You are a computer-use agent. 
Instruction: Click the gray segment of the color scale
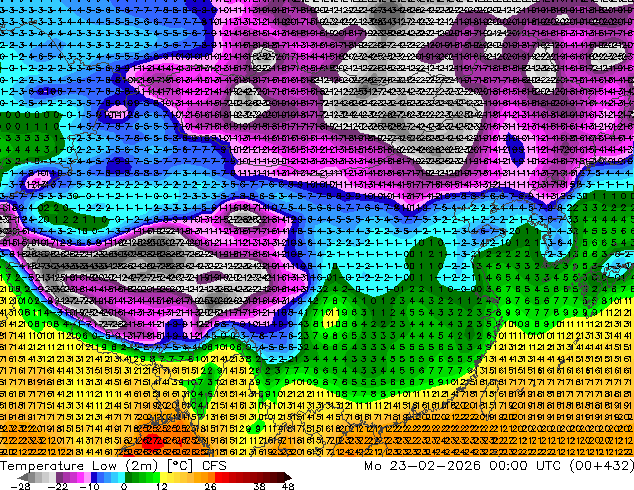(x=38, y=477)
